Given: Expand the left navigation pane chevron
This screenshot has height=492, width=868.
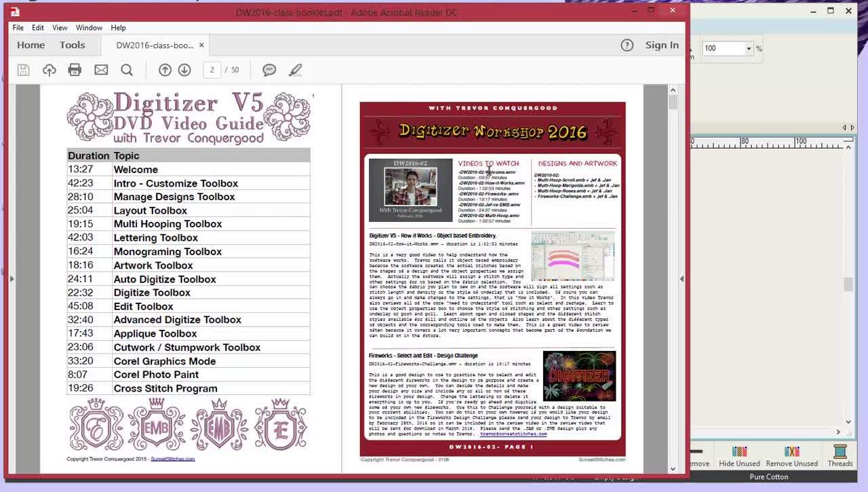Looking at the screenshot, I should (x=12, y=278).
